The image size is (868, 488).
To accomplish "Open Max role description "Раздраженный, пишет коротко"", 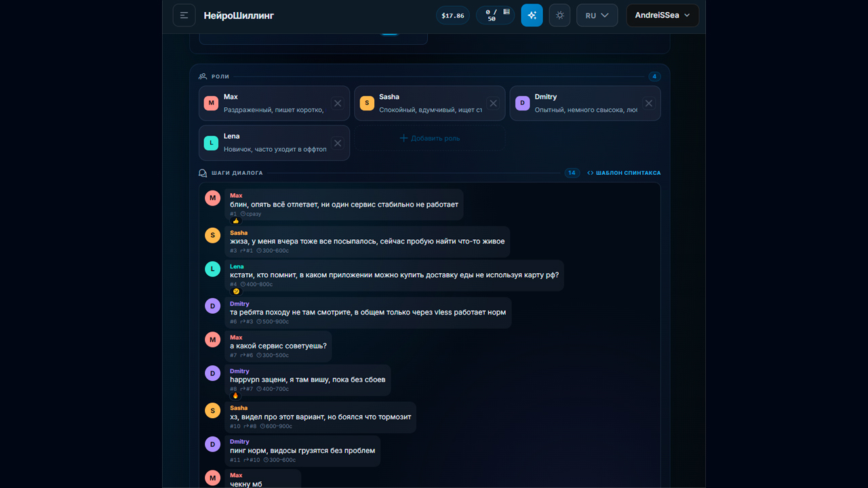I will pyautogui.click(x=274, y=110).
